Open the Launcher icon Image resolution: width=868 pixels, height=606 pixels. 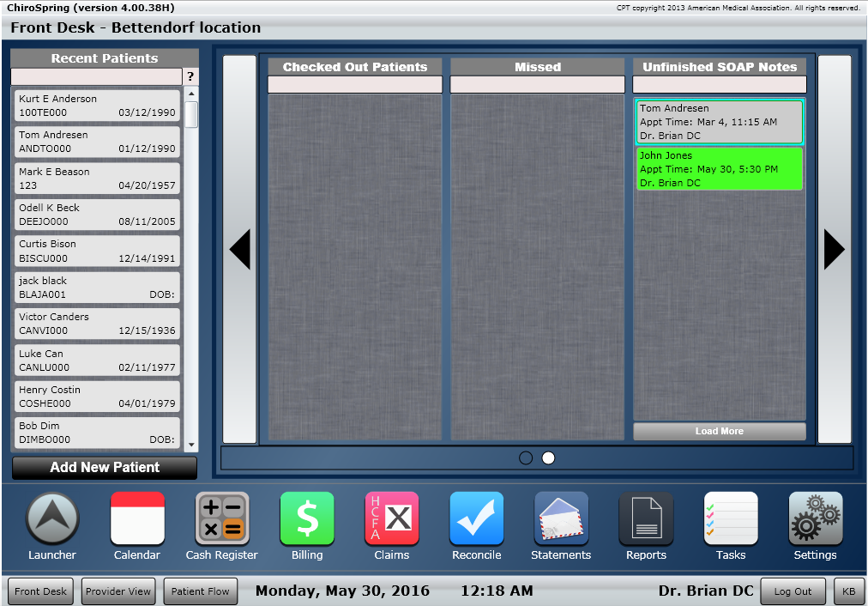coord(53,519)
